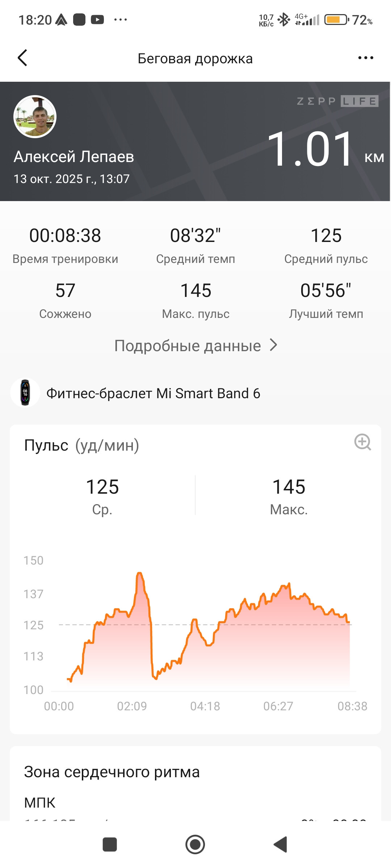Viewport: 391px width, 868px height.
Task: Open the three-dot options menu
Action: 366,58
